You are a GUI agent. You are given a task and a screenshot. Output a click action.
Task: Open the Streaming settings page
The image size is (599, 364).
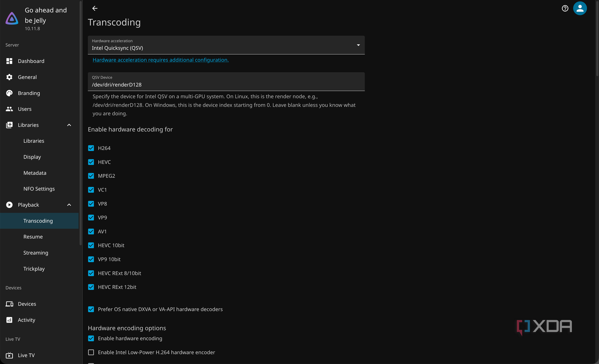(x=39, y=252)
